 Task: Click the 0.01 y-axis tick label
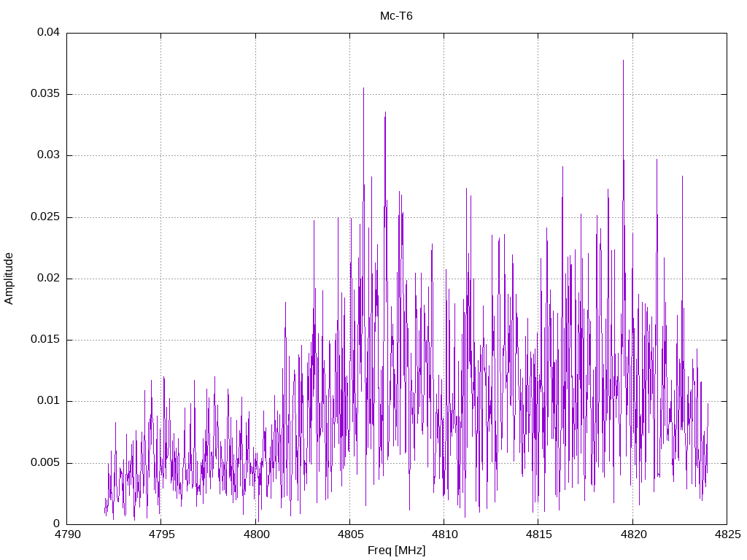pyautogui.click(x=49, y=401)
